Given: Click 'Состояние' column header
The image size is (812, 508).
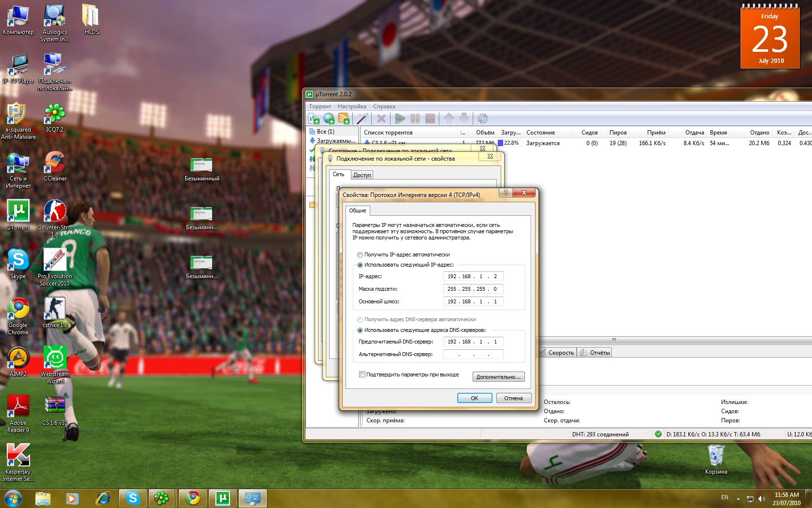Looking at the screenshot, I should coord(547,133).
